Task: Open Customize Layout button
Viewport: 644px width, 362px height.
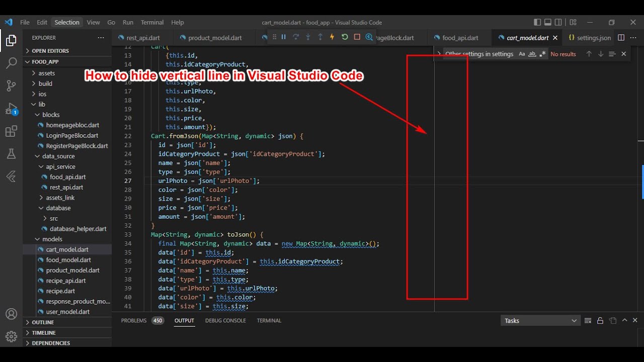Action: 573,22
